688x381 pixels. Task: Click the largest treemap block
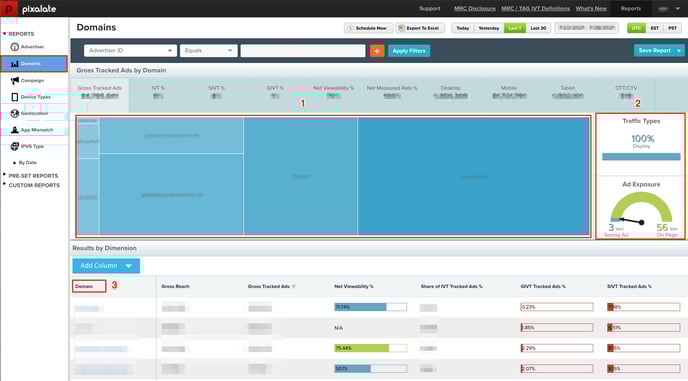coord(473,176)
